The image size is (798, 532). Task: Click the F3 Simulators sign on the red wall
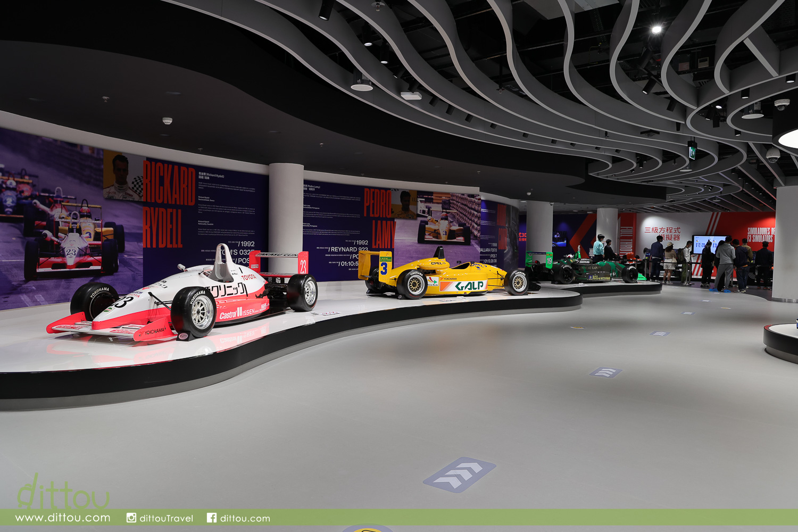coord(761,235)
